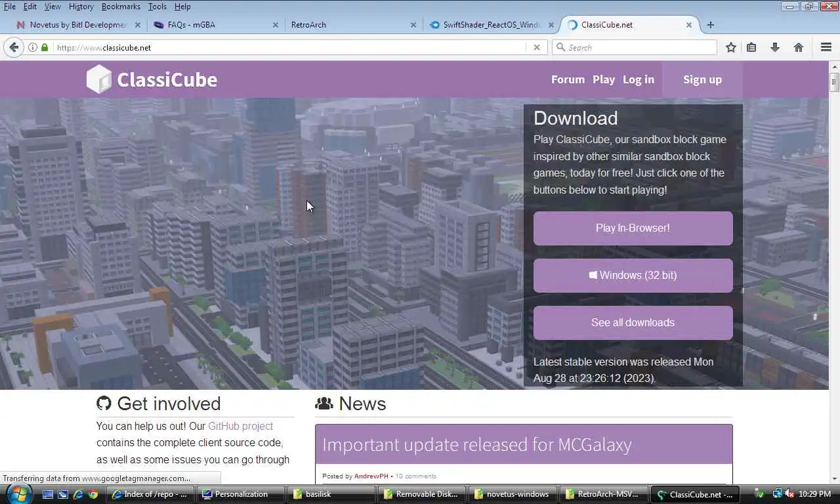Open the History menu
The image size is (840, 504).
[81, 7]
